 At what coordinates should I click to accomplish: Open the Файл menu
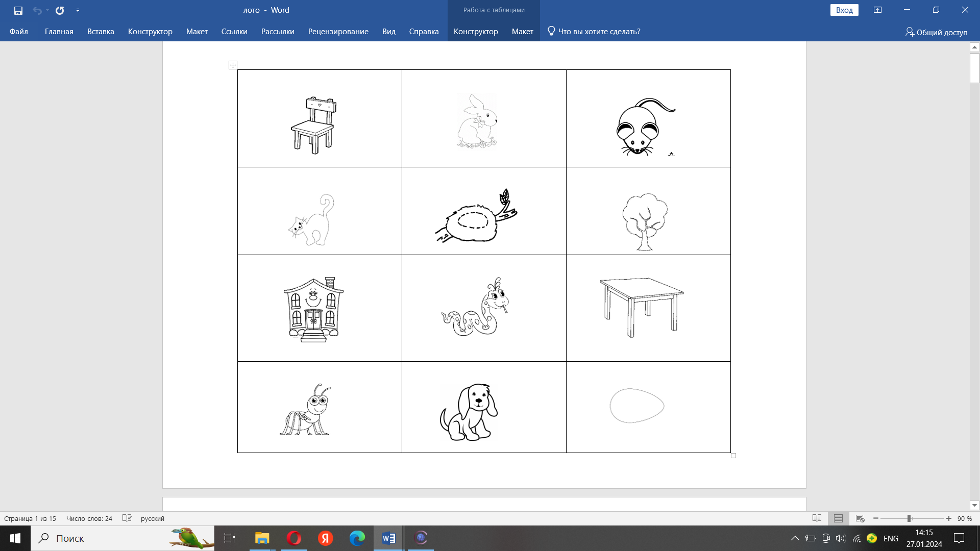18,32
